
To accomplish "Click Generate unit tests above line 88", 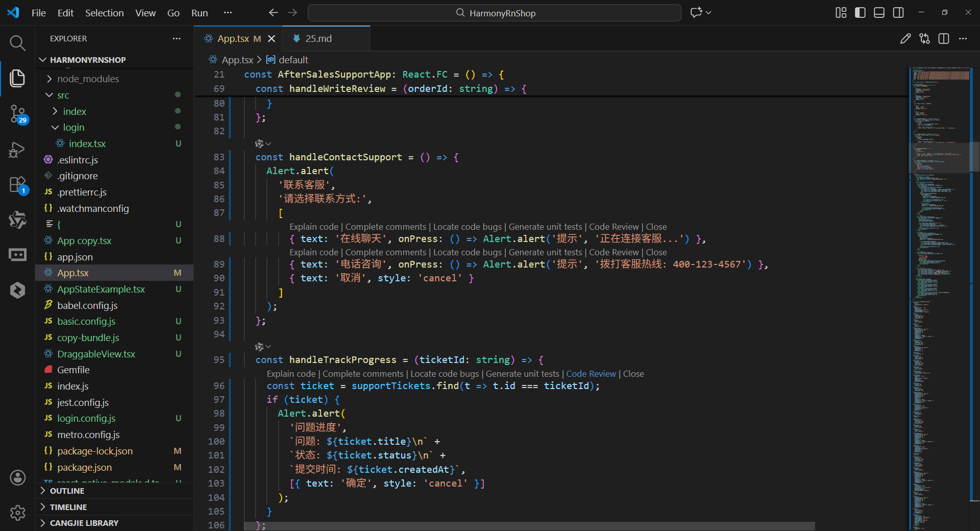I will (x=545, y=227).
